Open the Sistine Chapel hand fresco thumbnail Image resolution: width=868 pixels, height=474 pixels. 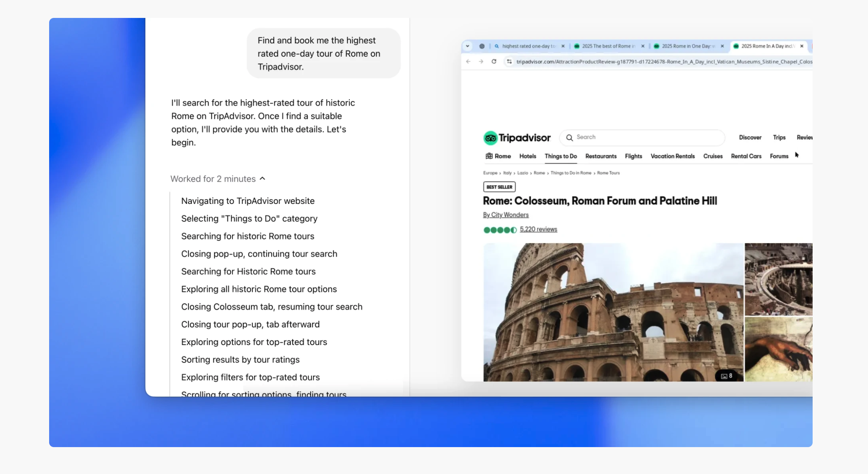(x=779, y=349)
